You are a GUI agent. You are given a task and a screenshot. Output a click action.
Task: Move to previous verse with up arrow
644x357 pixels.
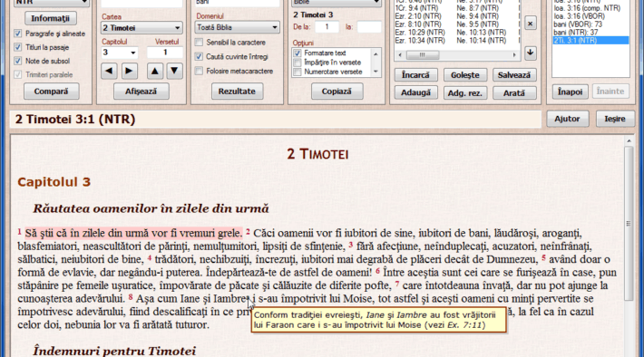coord(155,71)
